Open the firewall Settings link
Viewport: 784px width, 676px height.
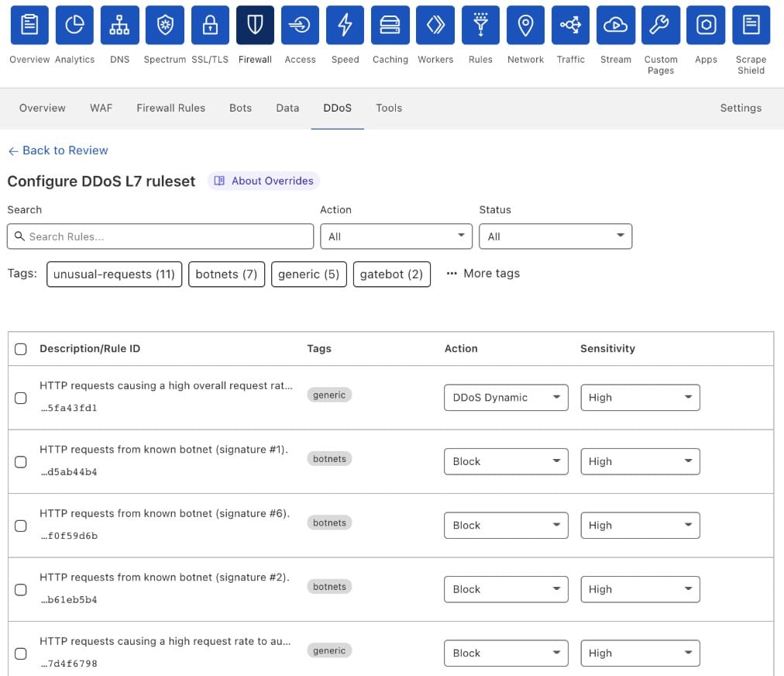click(x=741, y=108)
